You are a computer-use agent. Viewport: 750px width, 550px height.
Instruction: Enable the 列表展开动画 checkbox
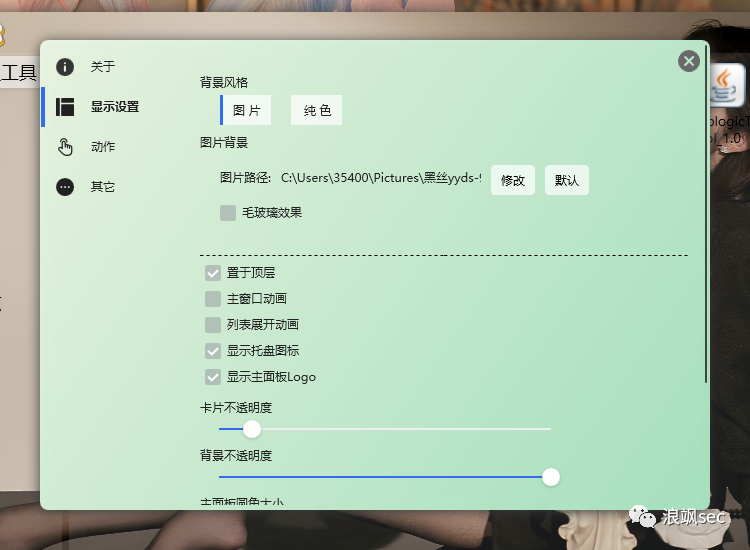213,325
